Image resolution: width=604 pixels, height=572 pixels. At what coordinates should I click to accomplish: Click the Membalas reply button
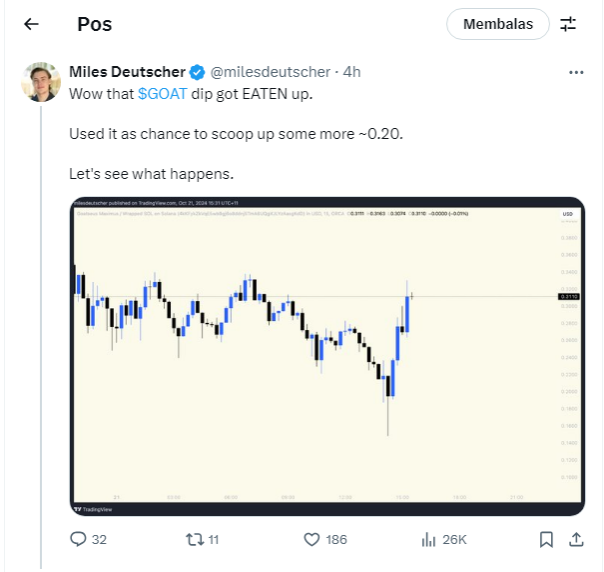498,24
